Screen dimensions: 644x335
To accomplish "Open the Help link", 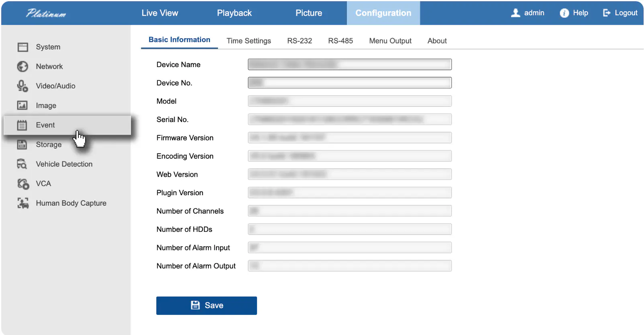I will pos(581,13).
